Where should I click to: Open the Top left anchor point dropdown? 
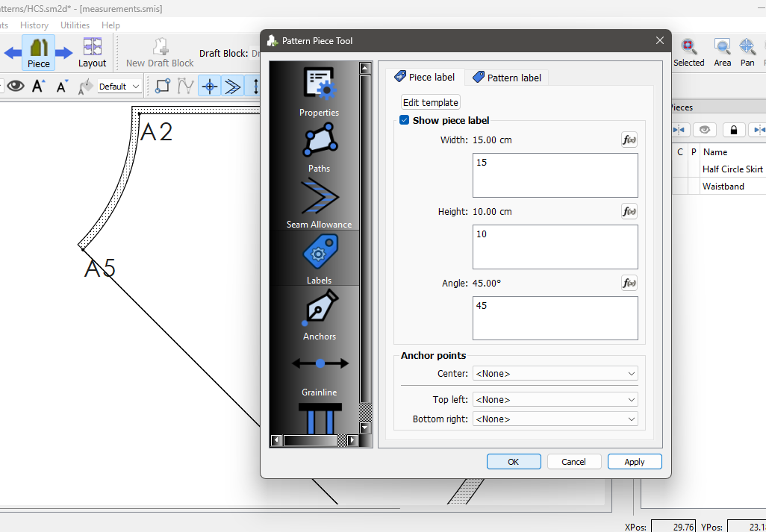[x=555, y=400]
